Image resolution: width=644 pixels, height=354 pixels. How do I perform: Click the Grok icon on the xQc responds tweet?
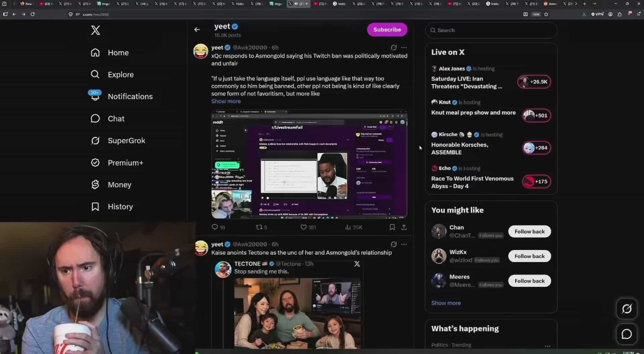(393, 48)
